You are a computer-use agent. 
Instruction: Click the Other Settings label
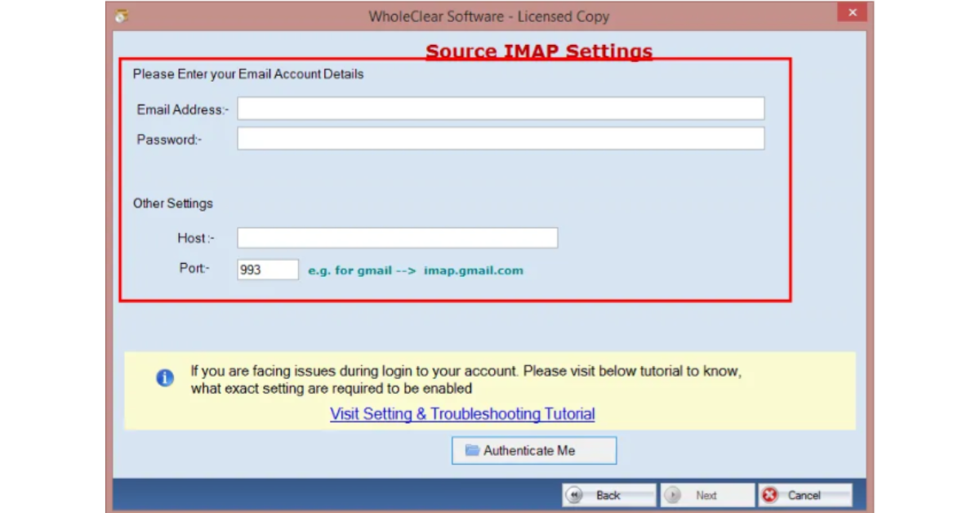point(173,203)
